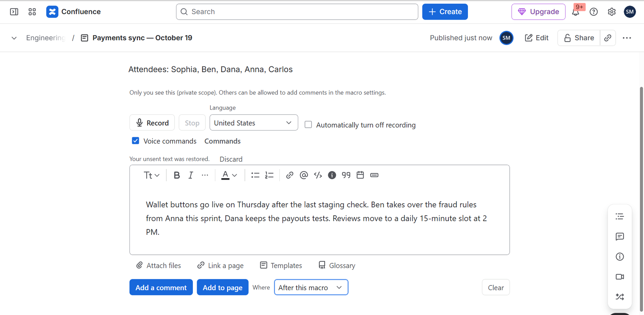Open the Commands list link

(223, 141)
